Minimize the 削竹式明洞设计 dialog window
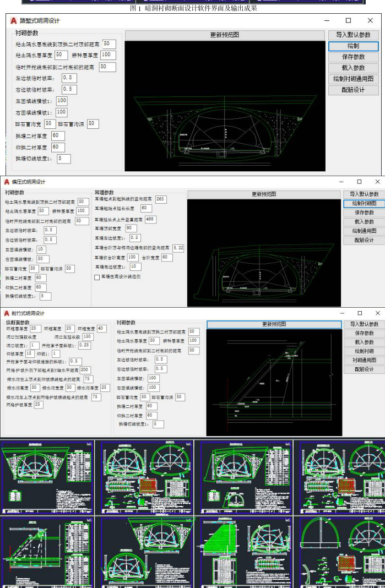 point(341,313)
